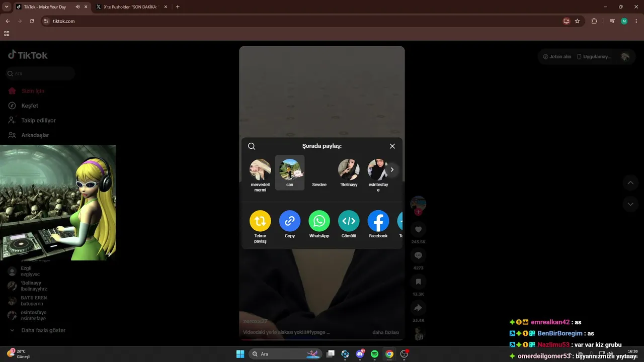Mute the TikTok tab audio icon

(77, 7)
